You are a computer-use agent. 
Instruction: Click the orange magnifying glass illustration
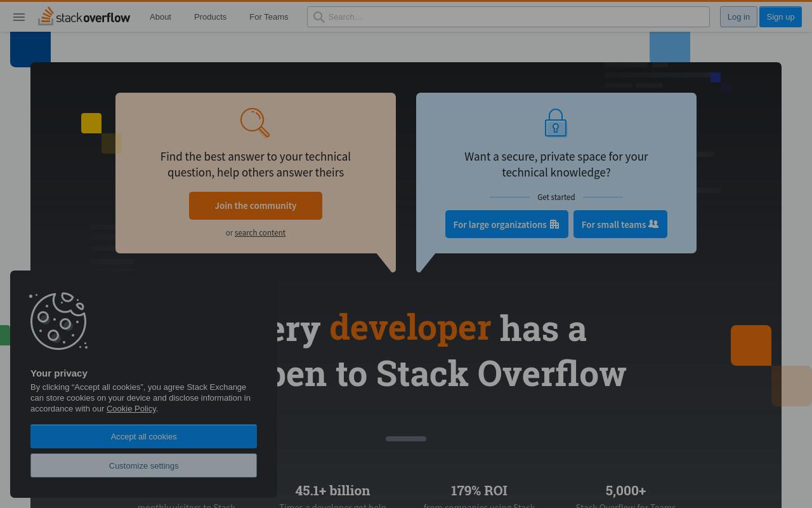[x=255, y=123]
